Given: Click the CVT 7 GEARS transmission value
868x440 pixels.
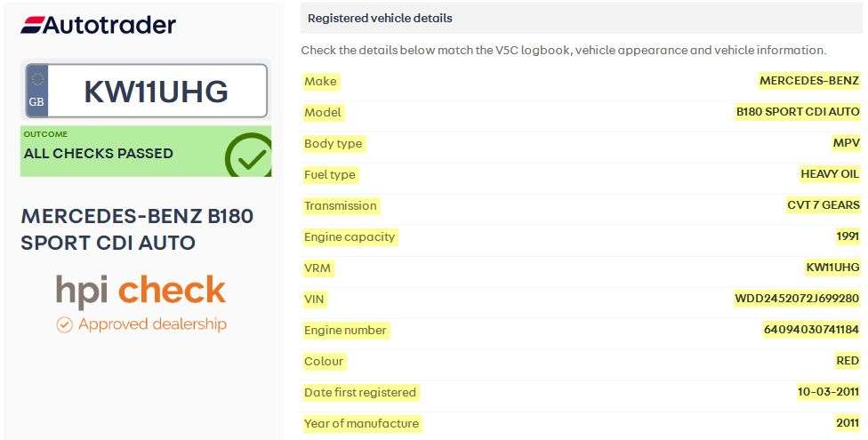Looking at the screenshot, I should point(824,205).
